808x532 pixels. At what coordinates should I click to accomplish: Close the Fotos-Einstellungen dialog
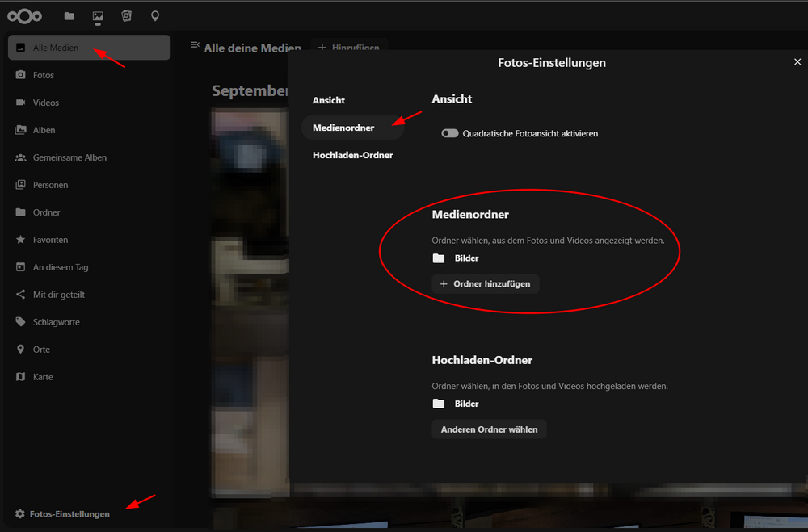pyautogui.click(x=797, y=62)
